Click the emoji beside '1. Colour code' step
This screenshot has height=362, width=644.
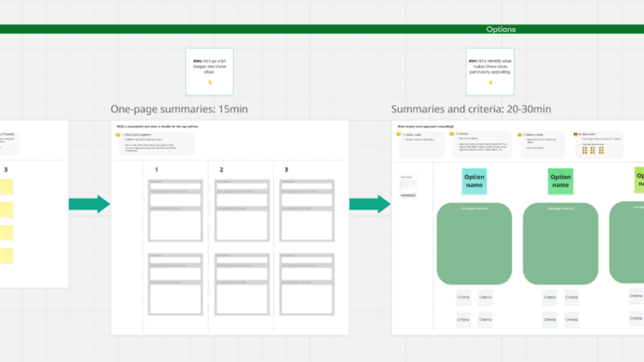pyautogui.click(x=399, y=134)
